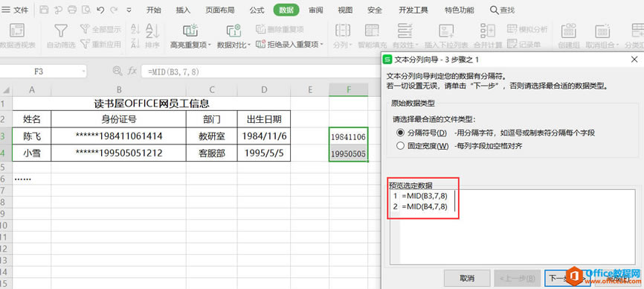Click the ascending sort A-Z icon
The width and height of the screenshot is (644, 289).
point(135,29)
